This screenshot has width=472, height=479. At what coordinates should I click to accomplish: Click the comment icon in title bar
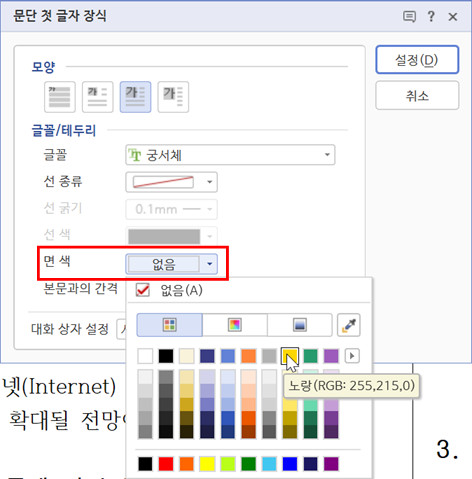pos(409,16)
